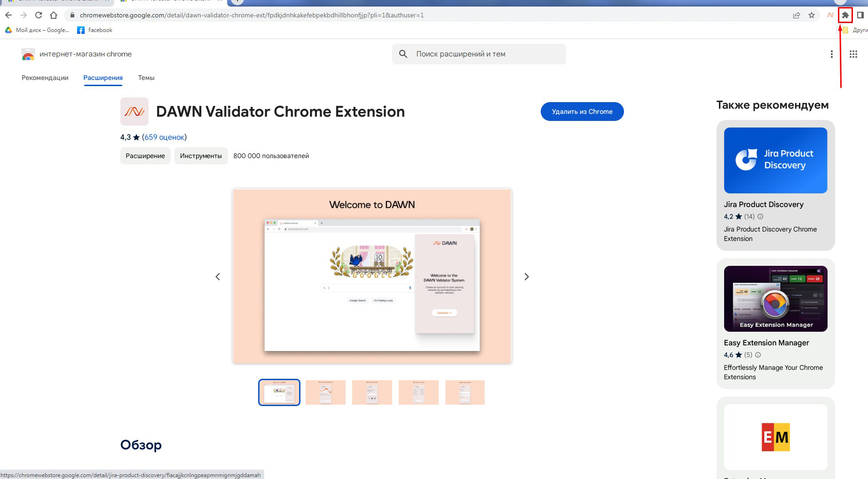Click the Easy Extension Manager title
868x479 pixels.
[766, 343]
